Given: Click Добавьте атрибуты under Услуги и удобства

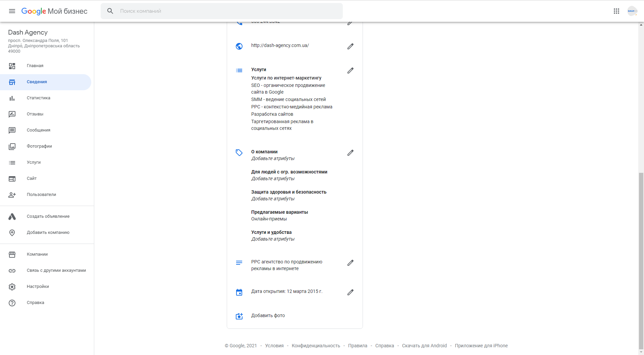Looking at the screenshot, I should pyautogui.click(x=273, y=239).
